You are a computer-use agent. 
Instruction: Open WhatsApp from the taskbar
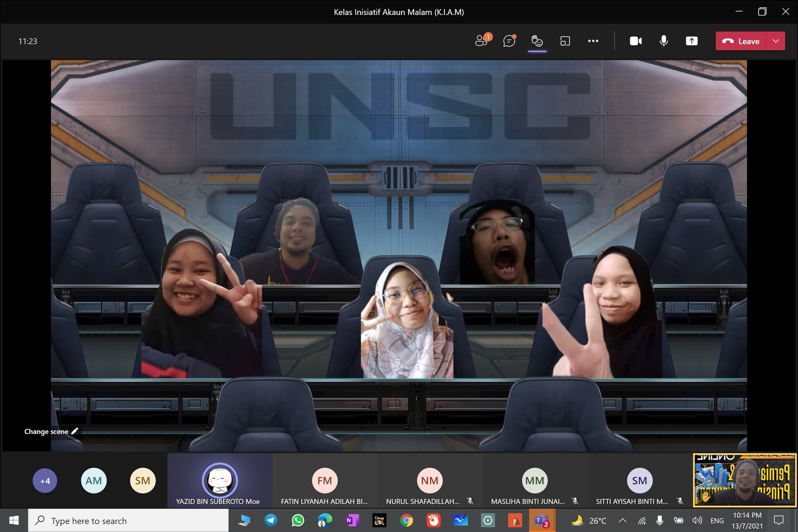click(298, 521)
